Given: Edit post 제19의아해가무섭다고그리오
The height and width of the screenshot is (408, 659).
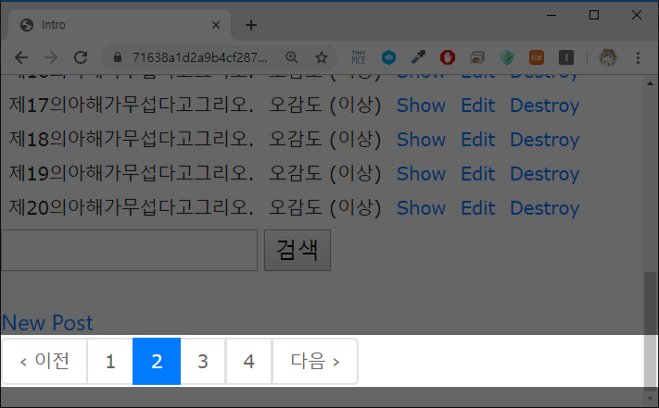Looking at the screenshot, I should tap(478, 174).
